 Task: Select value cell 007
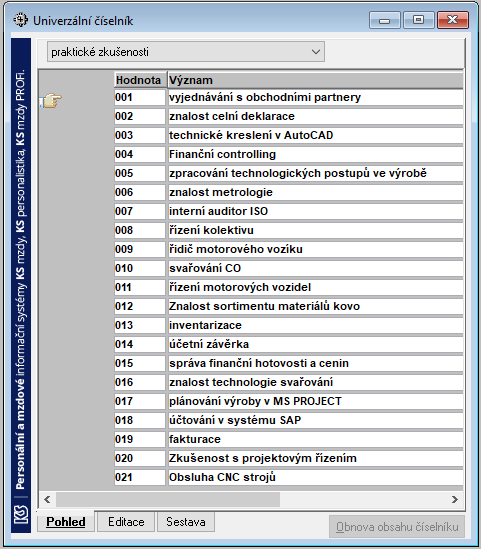pyautogui.click(x=140, y=211)
